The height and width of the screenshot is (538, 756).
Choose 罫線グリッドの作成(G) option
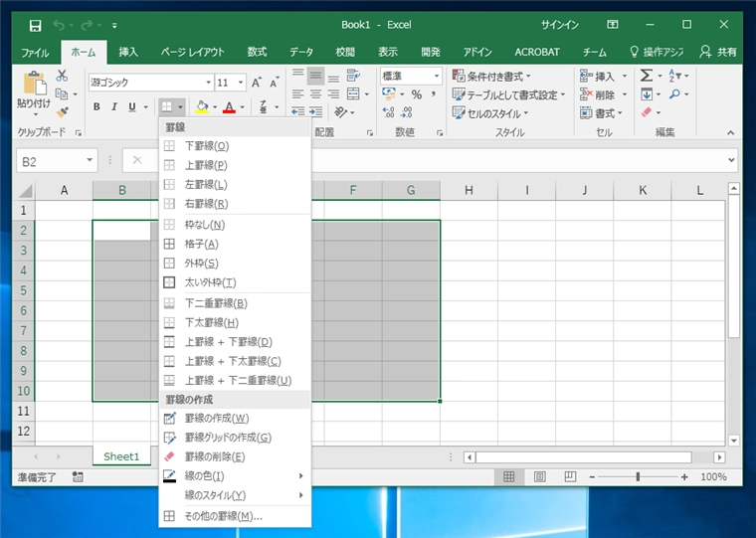click(x=235, y=438)
